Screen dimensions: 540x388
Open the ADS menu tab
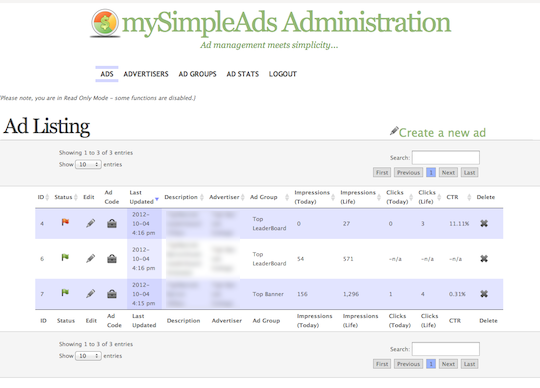pos(107,74)
